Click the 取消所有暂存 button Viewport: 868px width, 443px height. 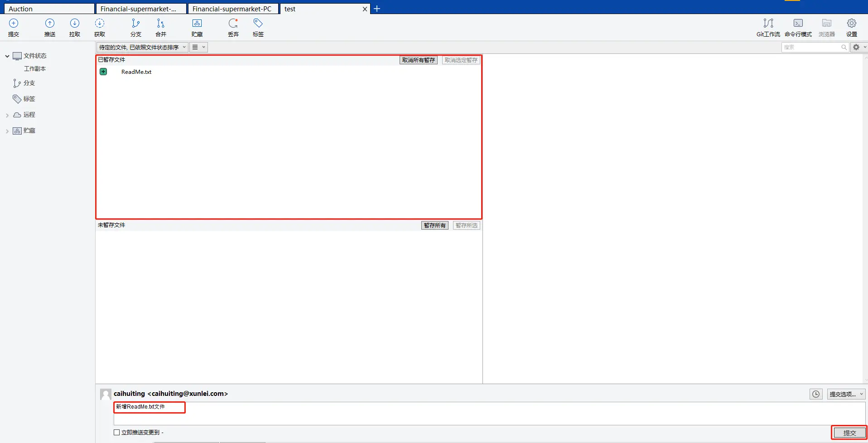419,60
